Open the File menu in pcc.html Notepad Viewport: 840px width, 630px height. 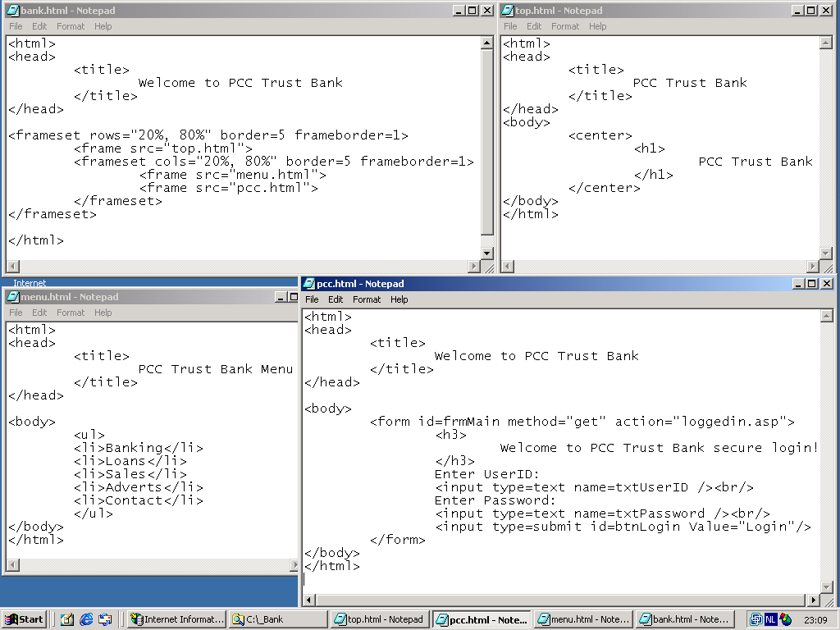[x=312, y=299]
